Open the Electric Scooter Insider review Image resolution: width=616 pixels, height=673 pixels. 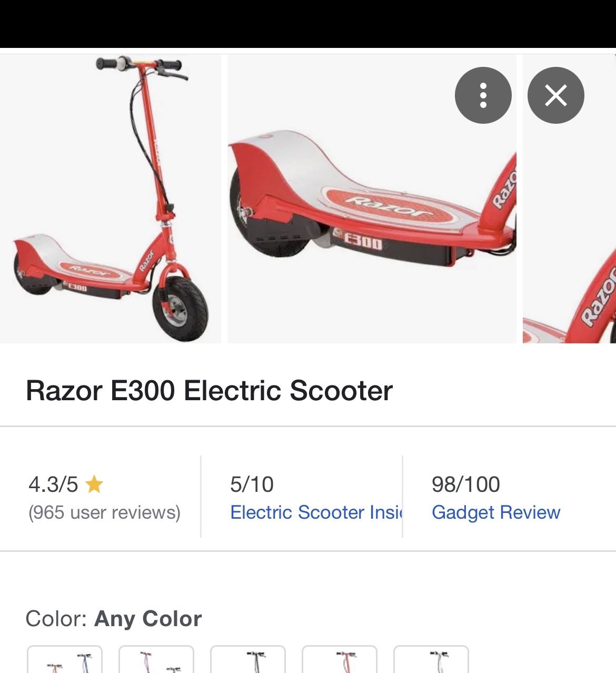pos(316,512)
